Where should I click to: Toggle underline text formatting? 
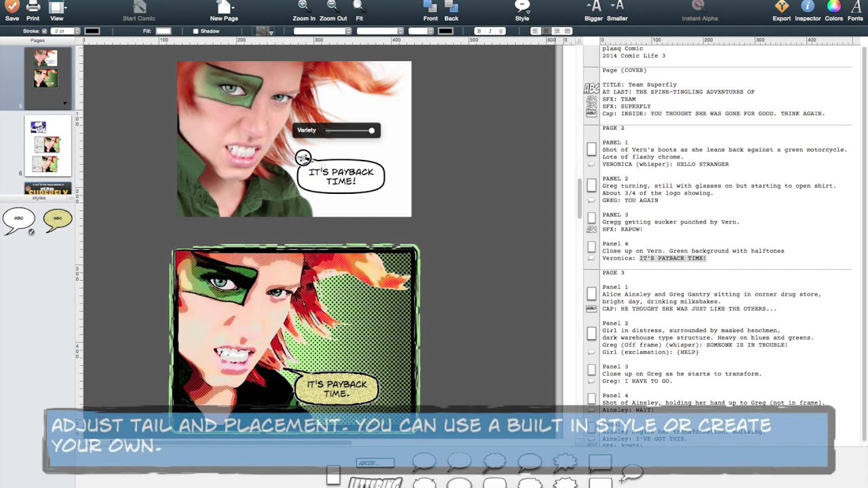501,31
